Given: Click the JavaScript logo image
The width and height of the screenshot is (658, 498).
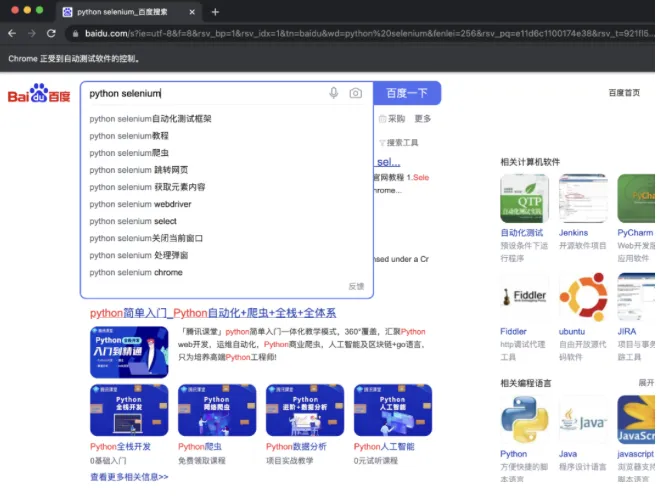Looking at the screenshot, I should coord(636,420).
